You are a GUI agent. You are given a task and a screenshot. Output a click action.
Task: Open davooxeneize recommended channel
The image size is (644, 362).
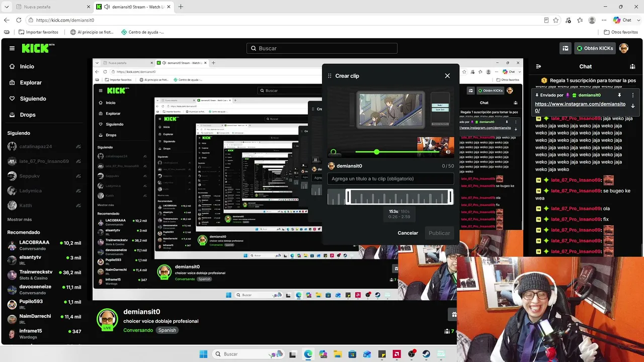(44, 290)
